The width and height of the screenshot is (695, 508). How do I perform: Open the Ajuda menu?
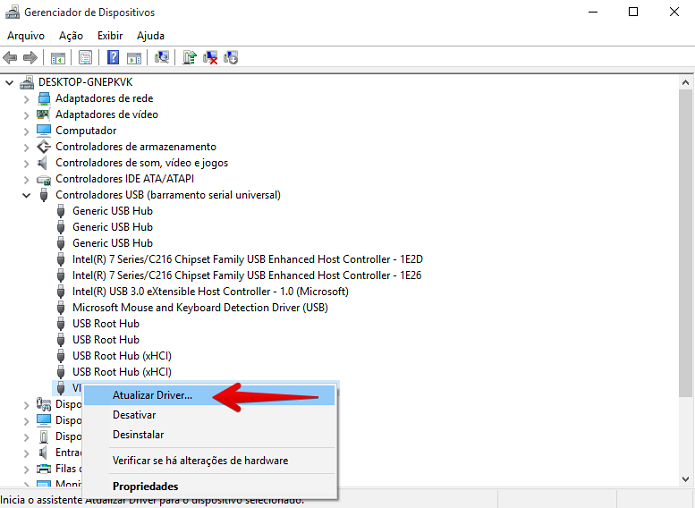(x=151, y=35)
